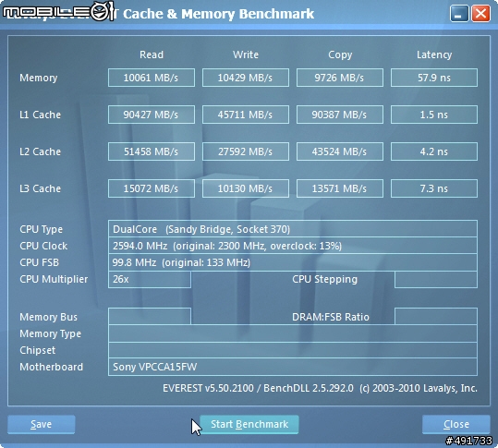Click the CPU Stepping label

click(324, 279)
